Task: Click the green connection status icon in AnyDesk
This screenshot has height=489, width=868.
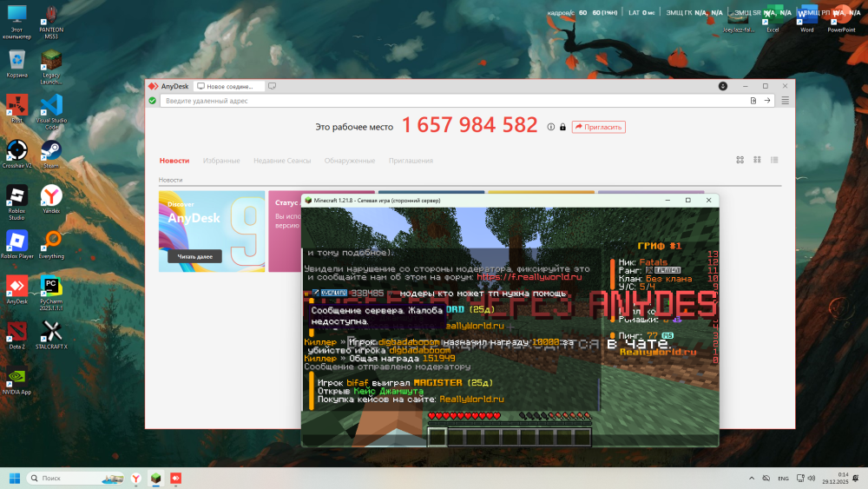Action: coord(152,101)
